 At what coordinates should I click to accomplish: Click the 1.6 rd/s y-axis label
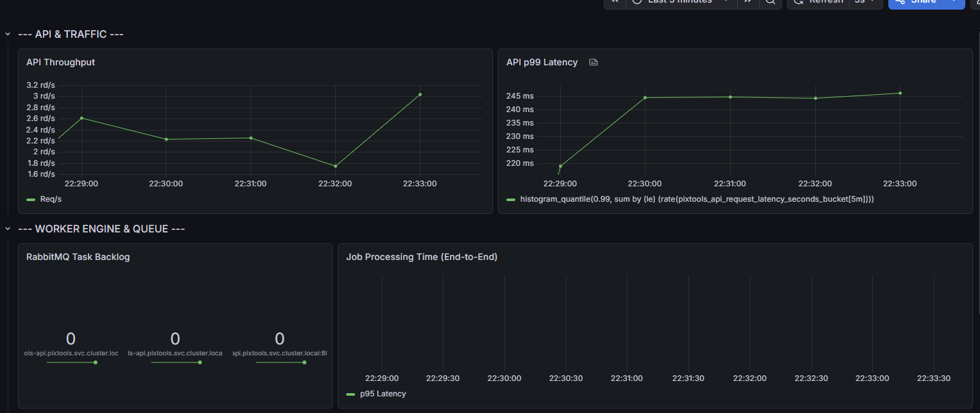point(40,174)
